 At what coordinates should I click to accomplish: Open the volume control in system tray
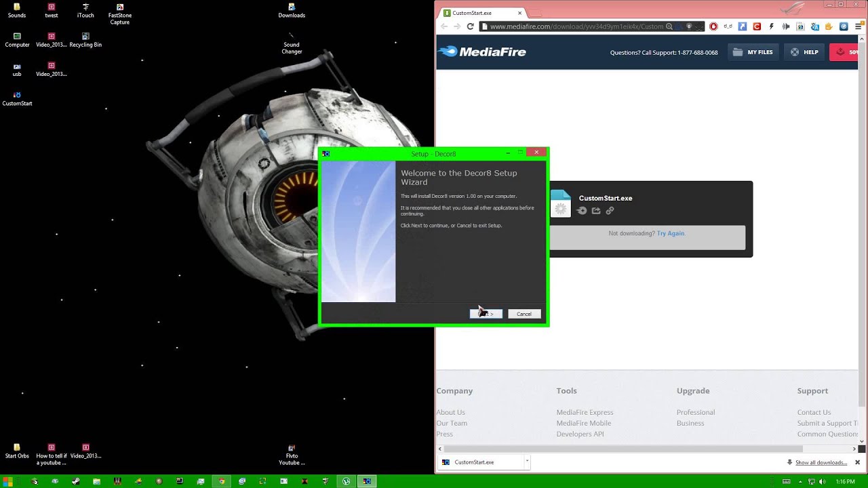pos(821,481)
